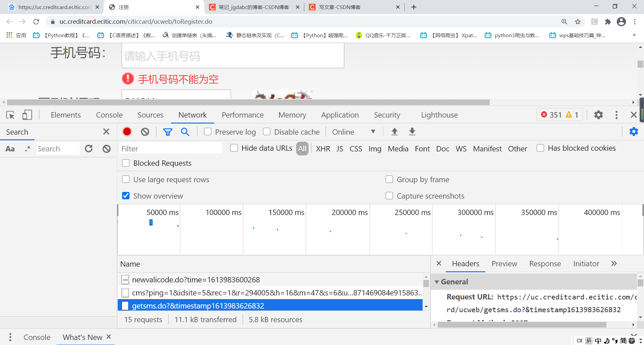This screenshot has width=644, height=345.
Task: Enable Preserve log checkbox
Action: (x=208, y=132)
